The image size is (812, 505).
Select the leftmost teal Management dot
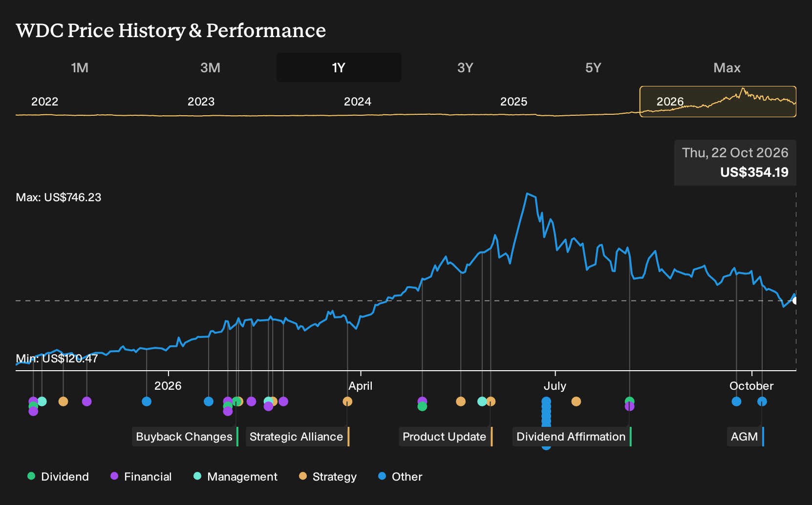(42, 401)
